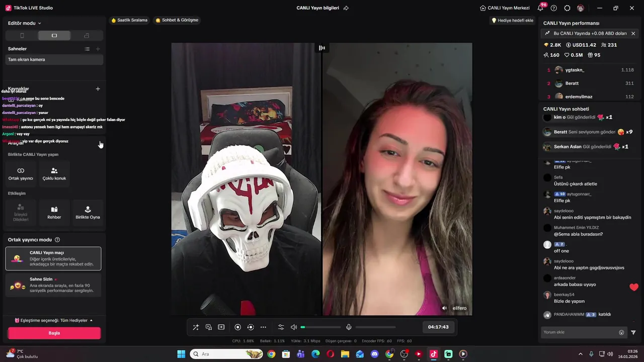Open Discord from the taskbar

click(x=374, y=354)
